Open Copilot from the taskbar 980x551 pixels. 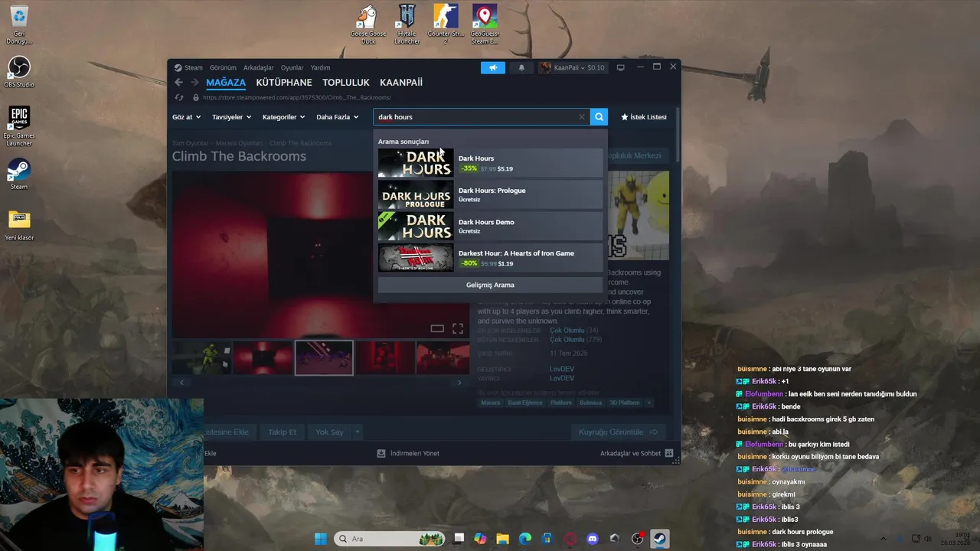coord(480,539)
